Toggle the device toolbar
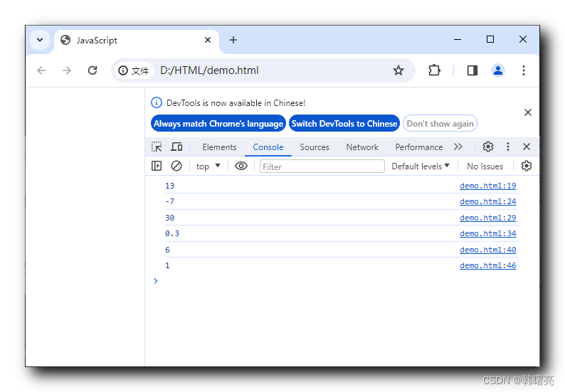565x392 pixels. click(x=176, y=147)
